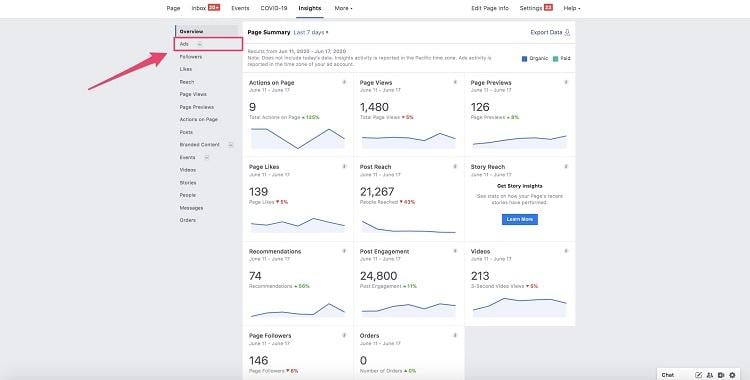Select Likes in sidebar

(x=186, y=69)
